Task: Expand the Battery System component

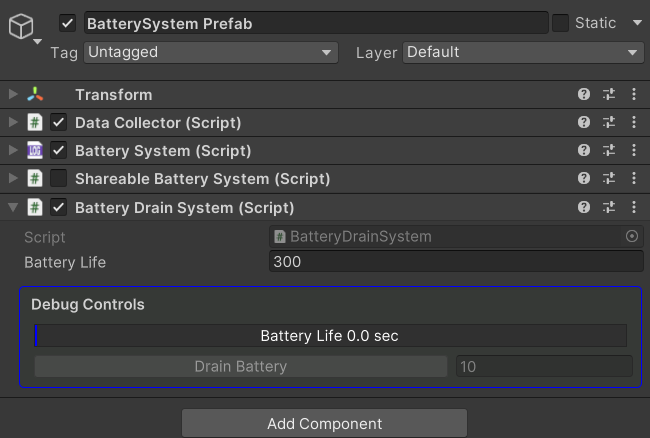Action: pos(13,150)
